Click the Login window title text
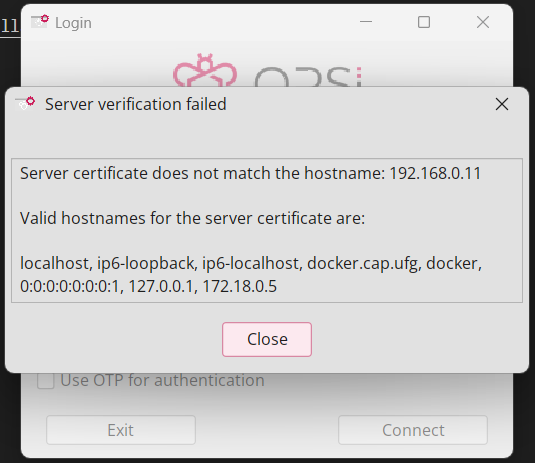The height and width of the screenshot is (463, 535). pos(73,23)
